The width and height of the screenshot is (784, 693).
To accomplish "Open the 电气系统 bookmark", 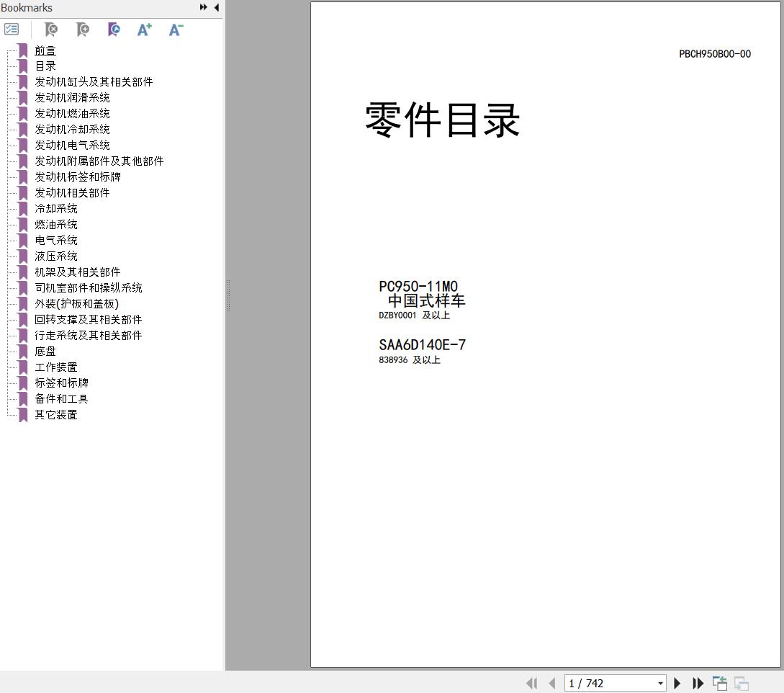I will (56, 240).
